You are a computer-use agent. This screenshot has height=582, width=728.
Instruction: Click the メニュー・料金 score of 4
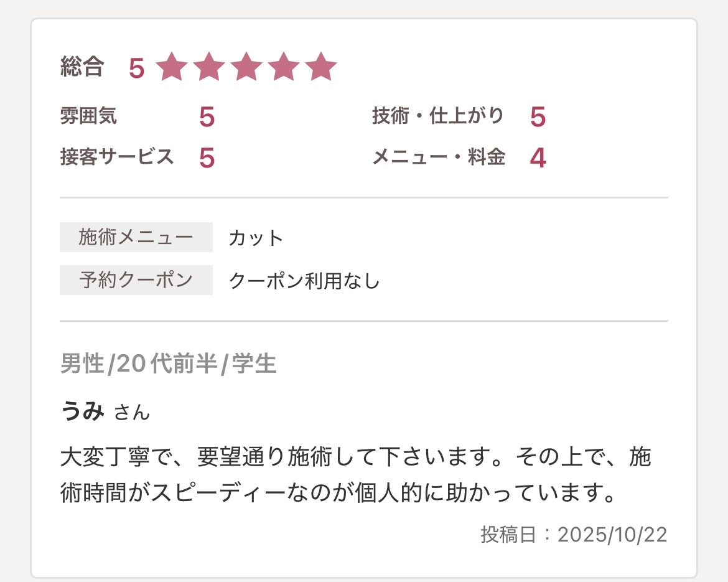coord(538,158)
